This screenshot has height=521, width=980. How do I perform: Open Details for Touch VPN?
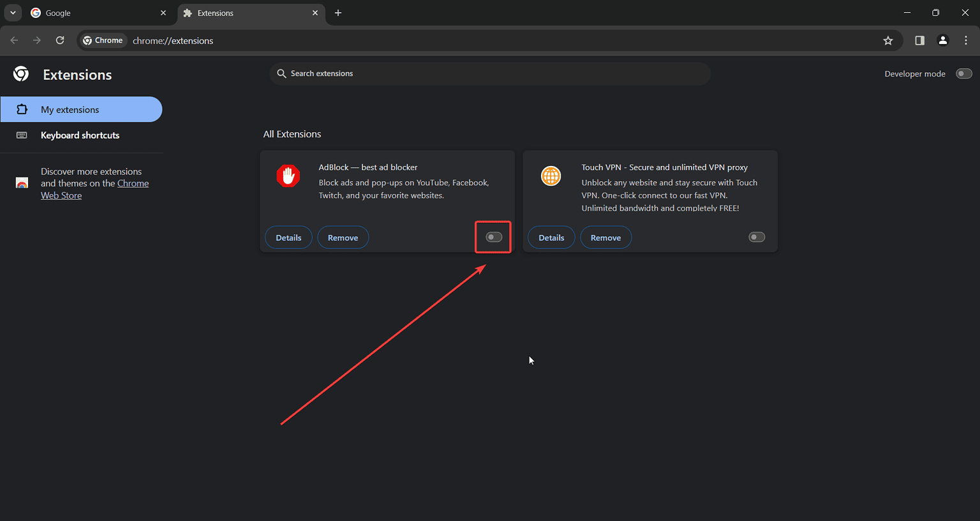point(551,237)
